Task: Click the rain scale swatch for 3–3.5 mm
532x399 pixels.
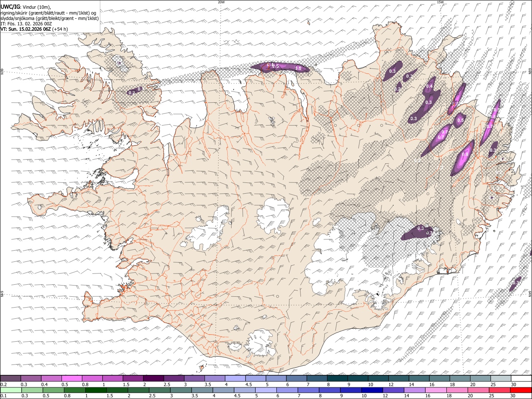Action: click(x=181, y=390)
